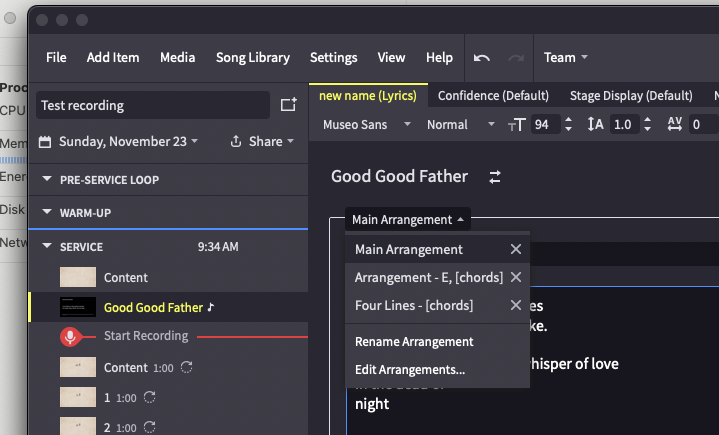Delete Main Arrangement with its X
Viewport: 719px width, 435px height.
click(516, 249)
